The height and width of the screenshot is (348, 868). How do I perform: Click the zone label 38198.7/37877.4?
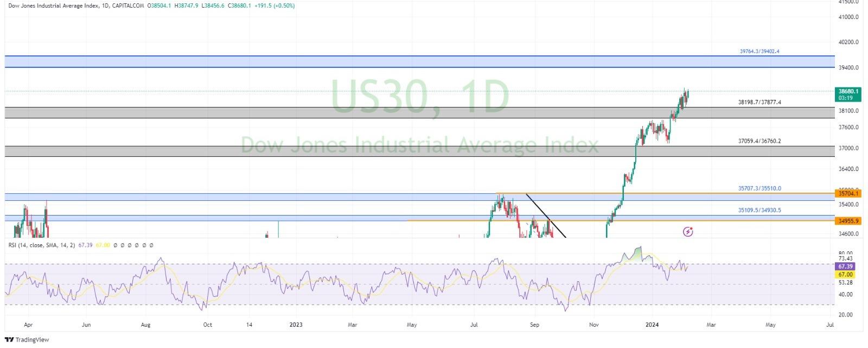tap(759, 102)
